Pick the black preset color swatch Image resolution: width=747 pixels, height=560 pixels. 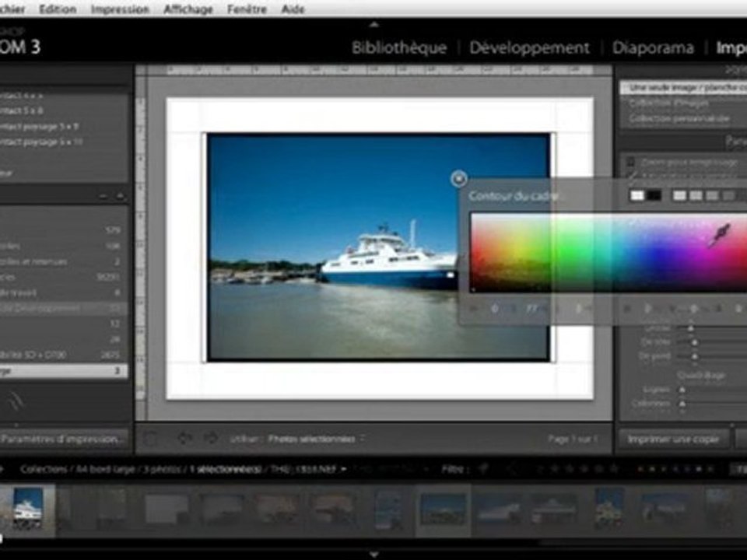tap(654, 195)
